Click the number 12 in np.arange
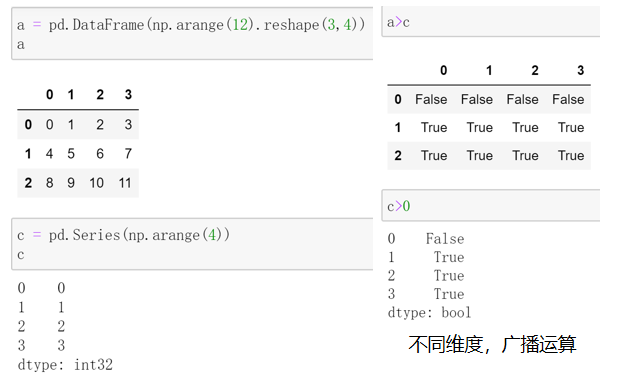Screen dimensions: 632x373 tap(240, 25)
